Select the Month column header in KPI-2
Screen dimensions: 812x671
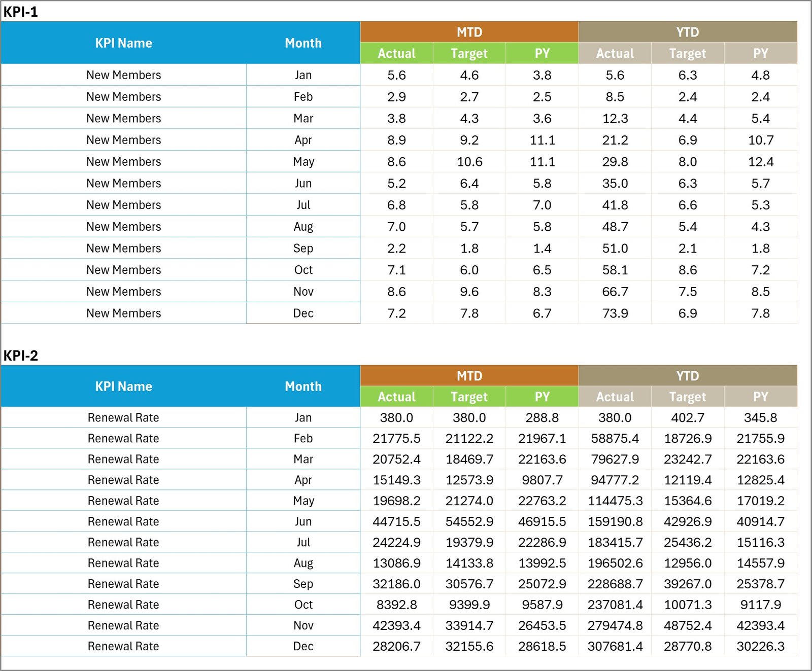click(x=303, y=386)
